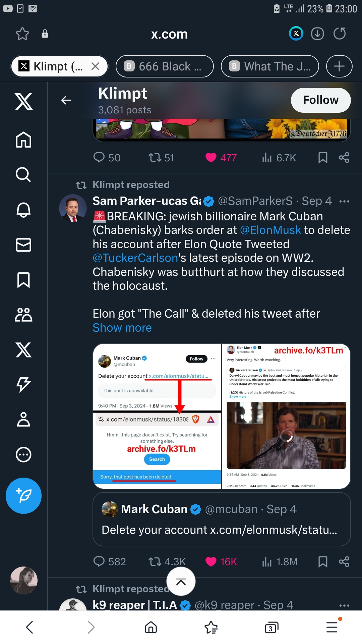Bookmark the Sam Parker post
The height and width of the screenshot is (644, 362).
tap(323, 561)
